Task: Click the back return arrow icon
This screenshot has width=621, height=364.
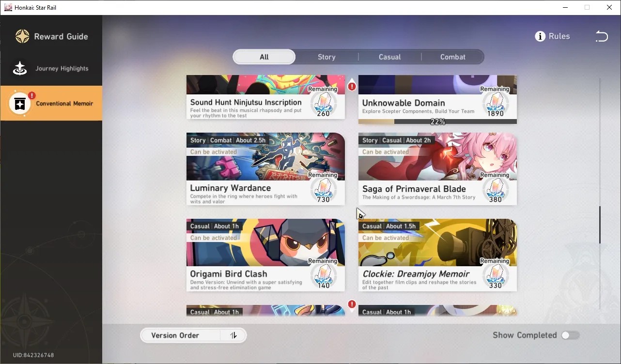Action: click(x=602, y=36)
